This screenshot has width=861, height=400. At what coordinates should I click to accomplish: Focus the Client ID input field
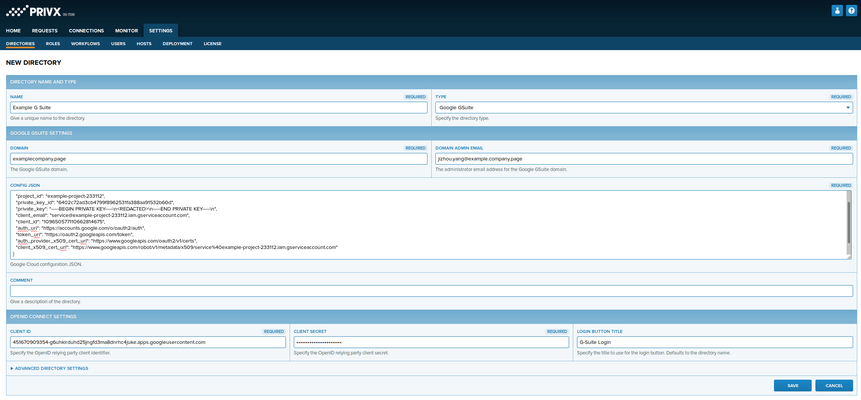pos(148,342)
